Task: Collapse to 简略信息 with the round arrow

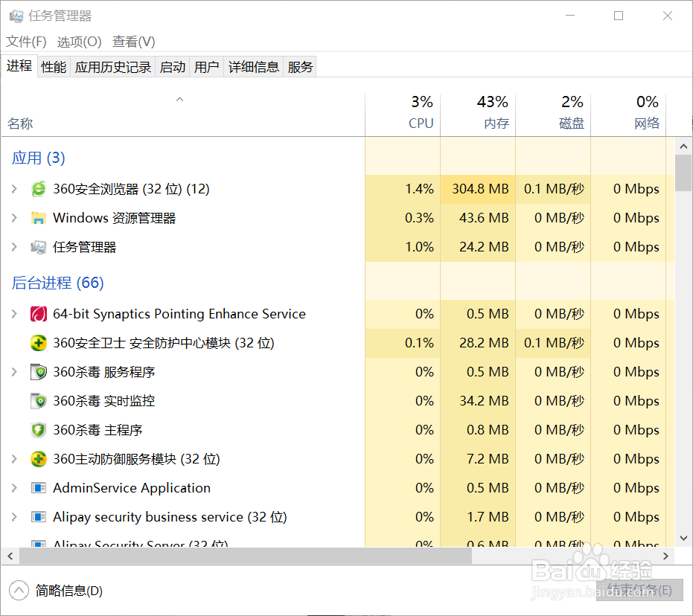Action: 19,591
